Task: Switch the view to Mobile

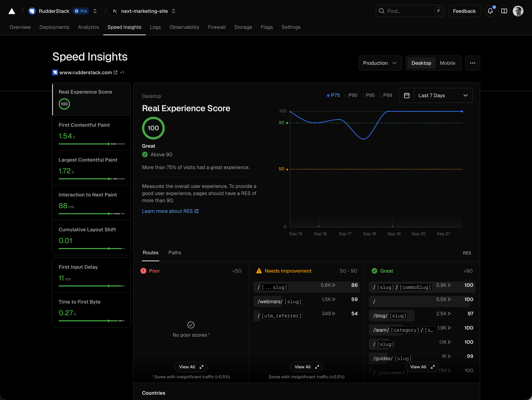Action: pyautogui.click(x=448, y=63)
